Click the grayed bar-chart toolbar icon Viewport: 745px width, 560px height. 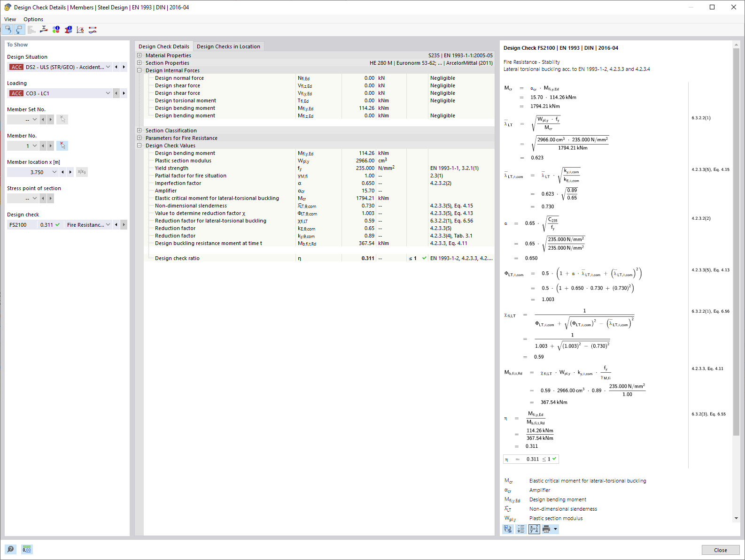click(x=31, y=30)
